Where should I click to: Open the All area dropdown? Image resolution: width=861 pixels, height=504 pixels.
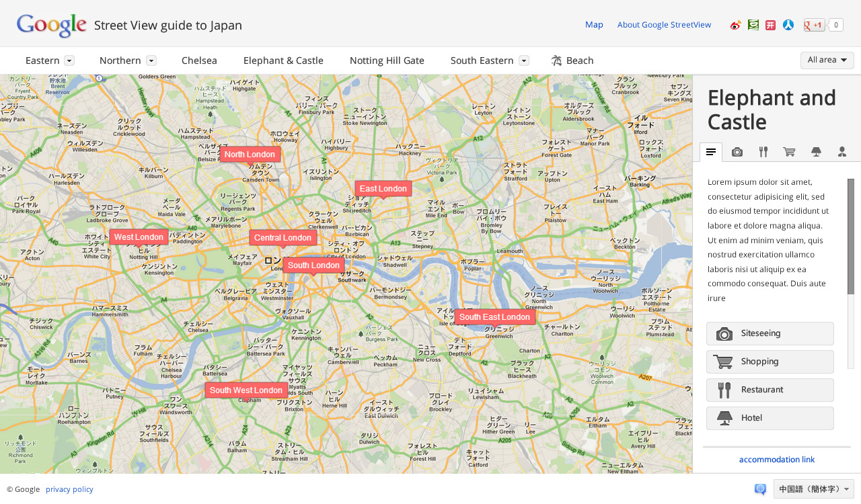pyautogui.click(x=827, y=60)
